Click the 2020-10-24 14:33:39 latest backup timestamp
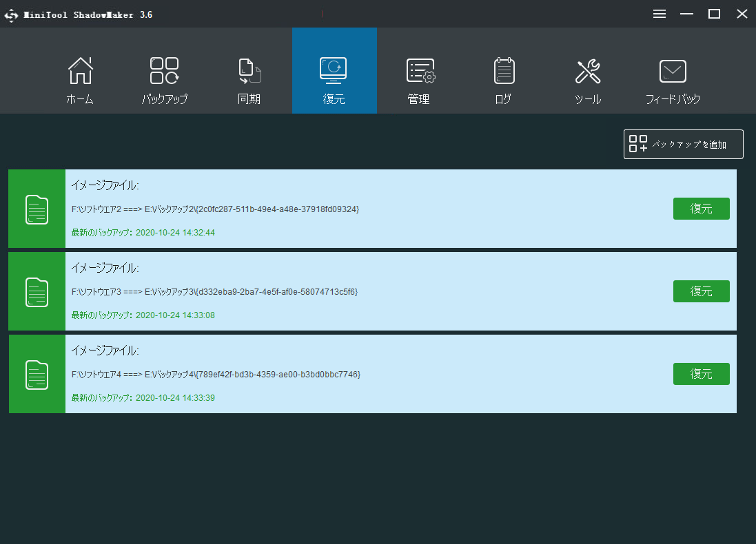 coord(176,398)
